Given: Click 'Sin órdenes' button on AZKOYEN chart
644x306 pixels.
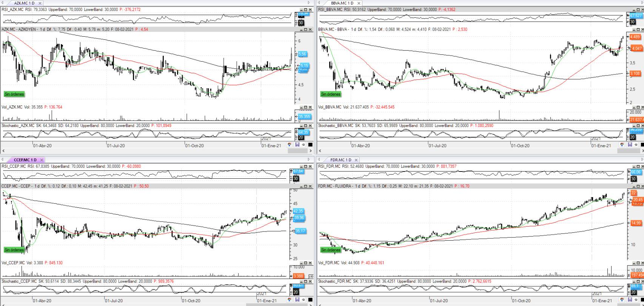Looking at the screenshot, I should click(14, 94).
